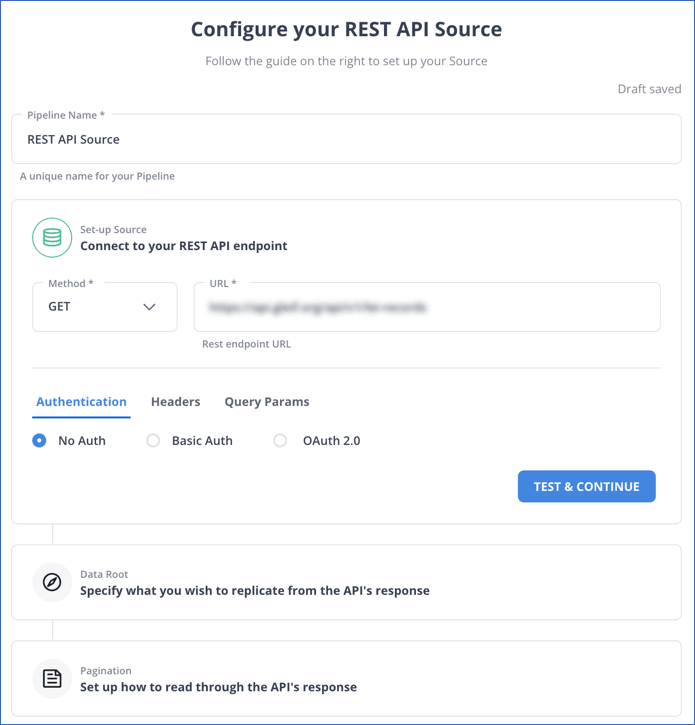Open the Method dropdown chevron
This screenshot has height=725, width=695.
(149, 307)
